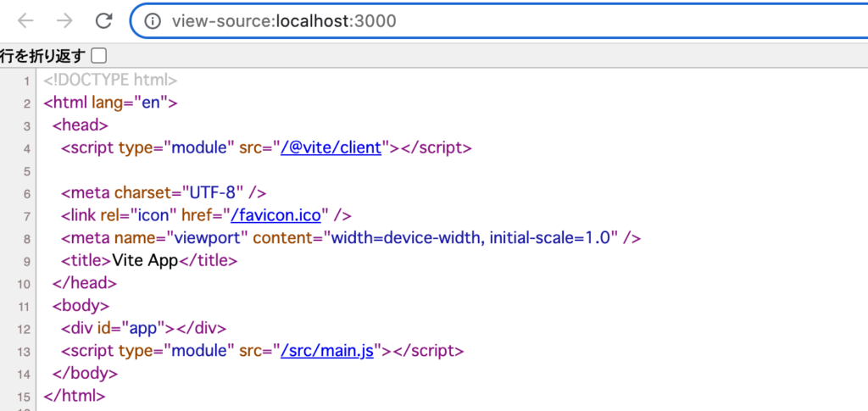This screenshot has height=411, width=868.
Task: Open the /src/main.js link
Action: 327,350
